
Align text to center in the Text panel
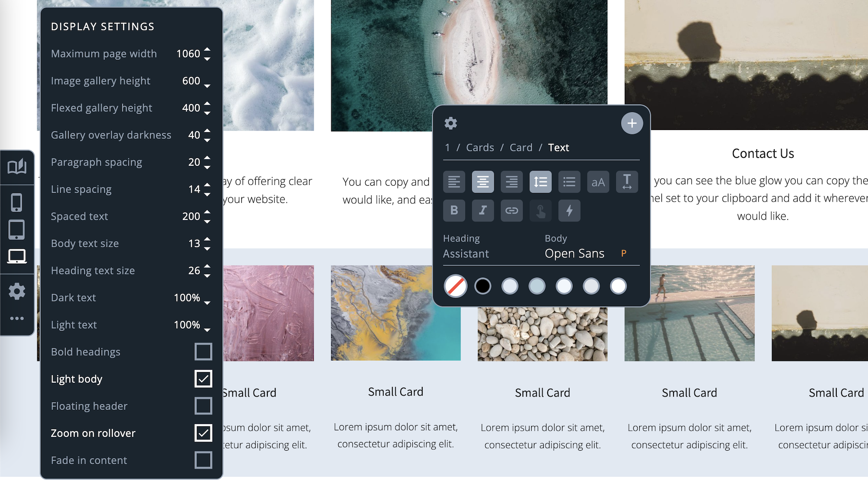coord(483,182)
